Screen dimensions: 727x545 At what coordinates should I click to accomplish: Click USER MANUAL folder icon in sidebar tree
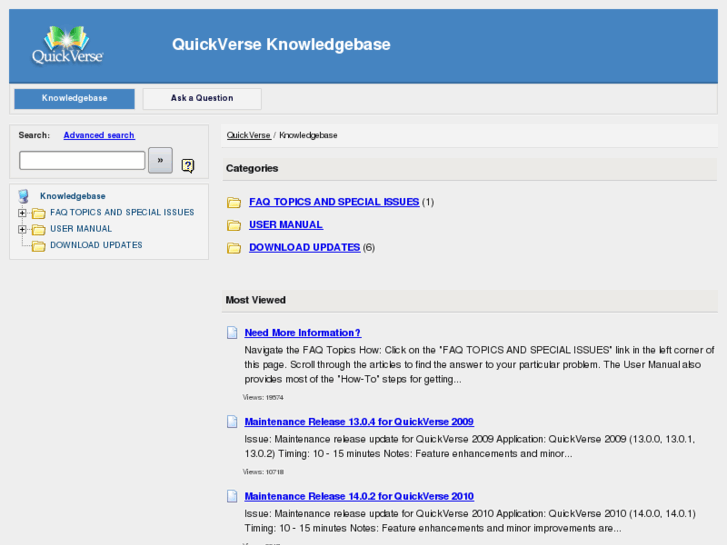(x=38, y=229)
